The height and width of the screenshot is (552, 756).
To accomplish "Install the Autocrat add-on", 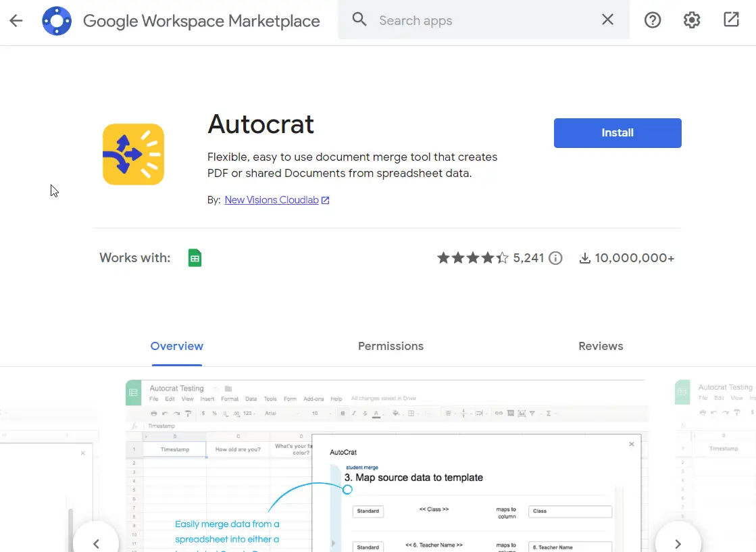I will [x=617, y=133].
